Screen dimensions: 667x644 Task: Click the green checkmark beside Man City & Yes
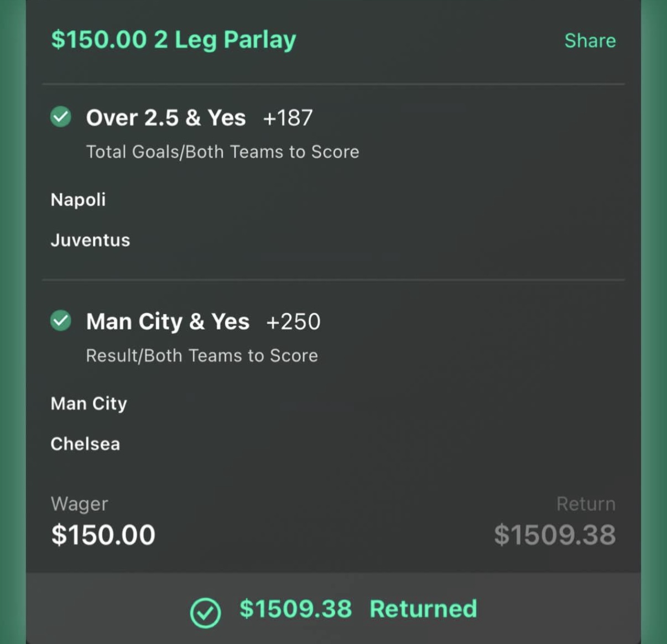click(61, 320)
